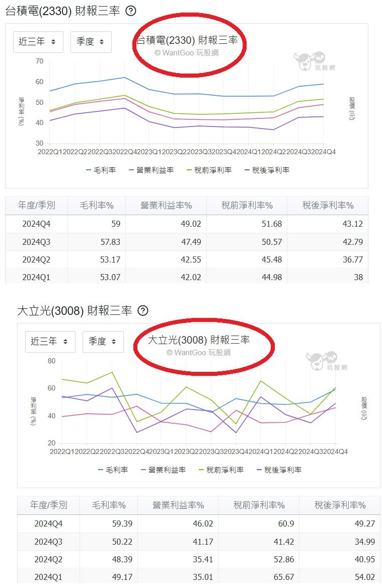Toggle 營業利益率 legend series in 台積電 chart
The height and width of the screenshot is (588, 382).
coord(151,170)
